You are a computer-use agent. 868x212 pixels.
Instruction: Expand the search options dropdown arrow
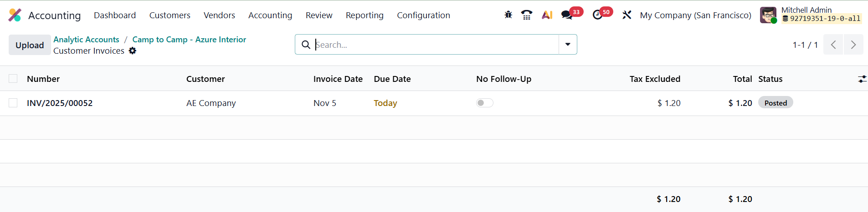pyautogui.click(x=568, y=45)
